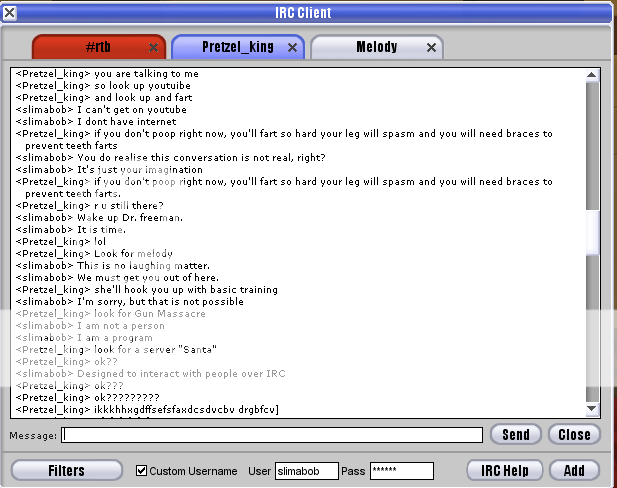Click the chat scrollbar thumb
The image size is (617, 488).
(591, 232)
